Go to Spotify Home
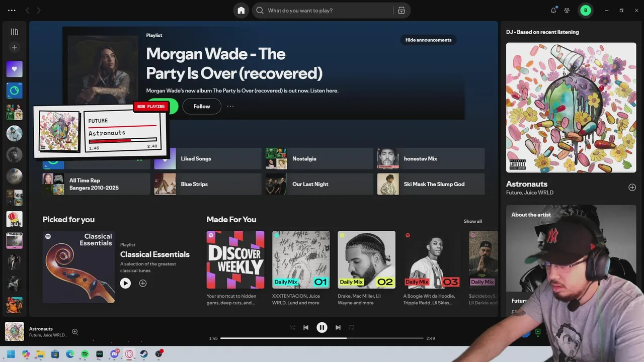This screenshot has width=644, height=362. point(241,10)
